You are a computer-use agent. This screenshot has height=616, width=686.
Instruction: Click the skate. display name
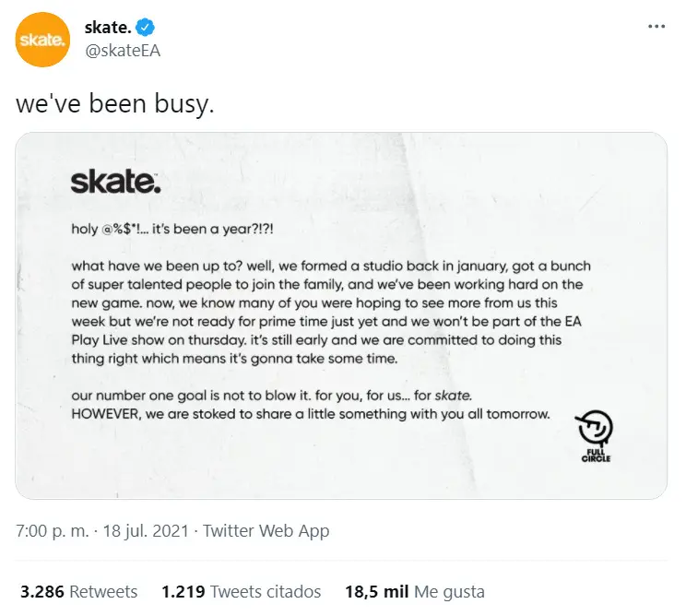point(108,28)
